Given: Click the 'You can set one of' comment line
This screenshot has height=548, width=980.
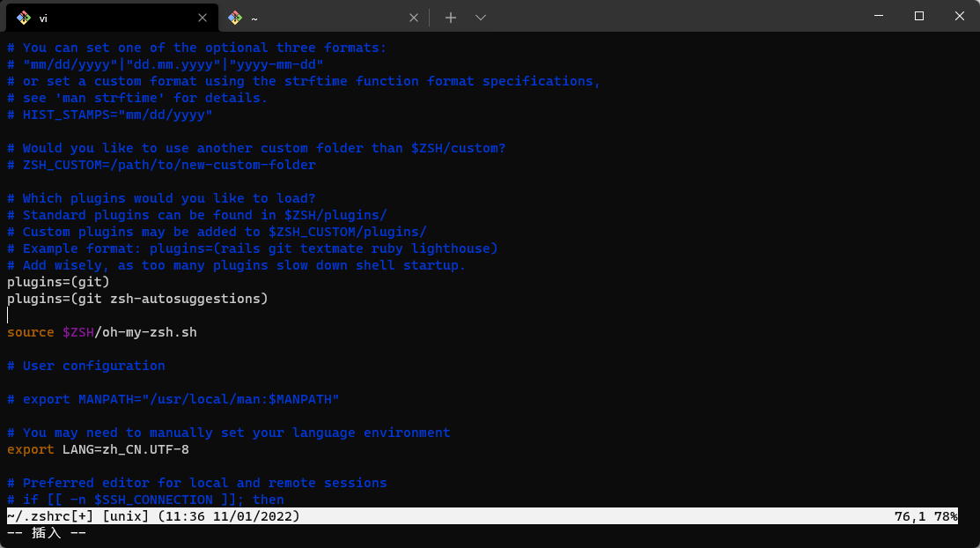Looking at the screenshot, I should [197, 48].
